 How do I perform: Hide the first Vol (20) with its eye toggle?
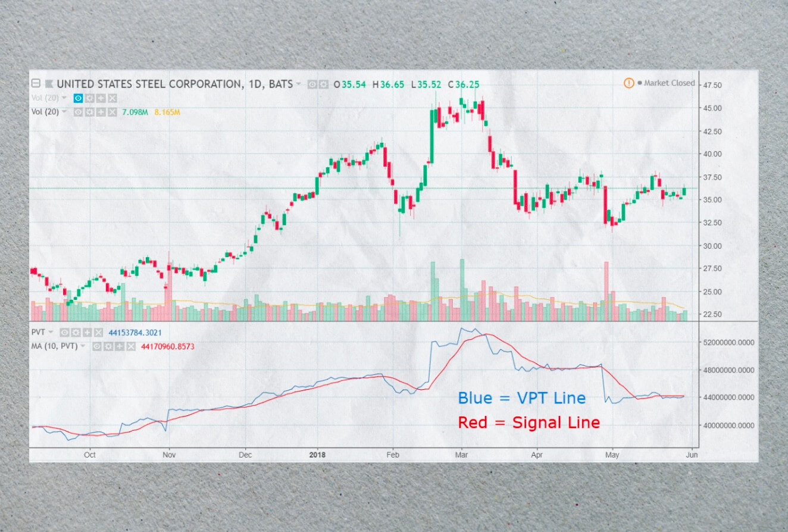[78, 98]
